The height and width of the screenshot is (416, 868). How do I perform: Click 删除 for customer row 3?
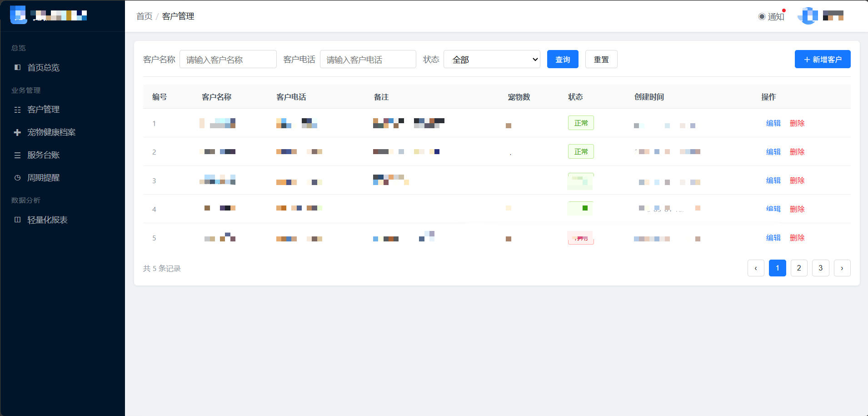797,180
